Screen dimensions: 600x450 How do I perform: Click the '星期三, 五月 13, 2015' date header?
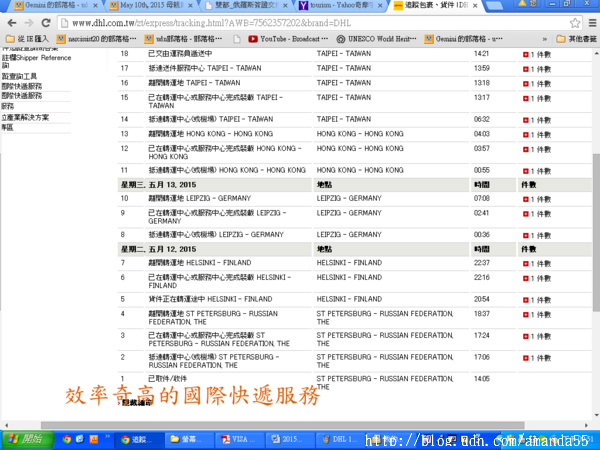coord(159,185)
